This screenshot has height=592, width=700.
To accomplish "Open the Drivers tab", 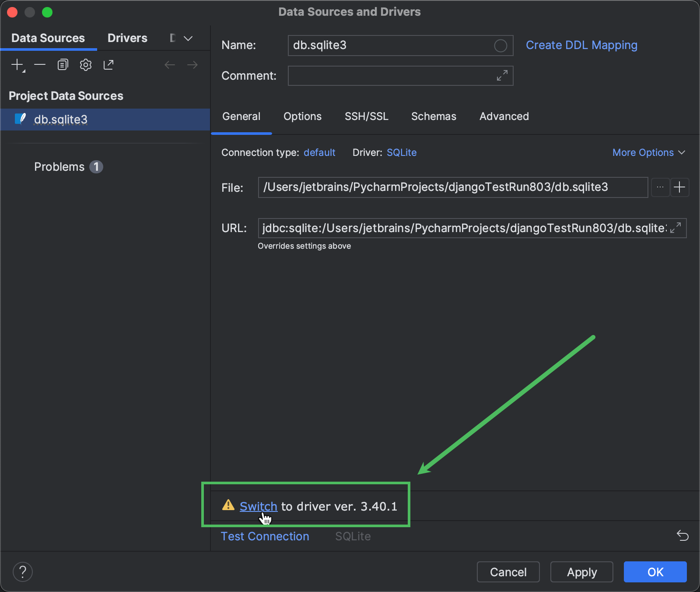I will pos(127,38).
